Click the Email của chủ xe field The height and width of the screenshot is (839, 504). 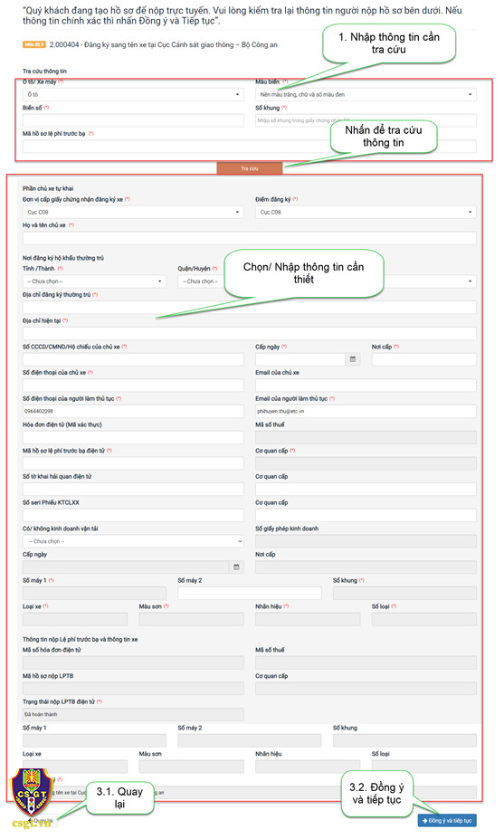point(366,386)
